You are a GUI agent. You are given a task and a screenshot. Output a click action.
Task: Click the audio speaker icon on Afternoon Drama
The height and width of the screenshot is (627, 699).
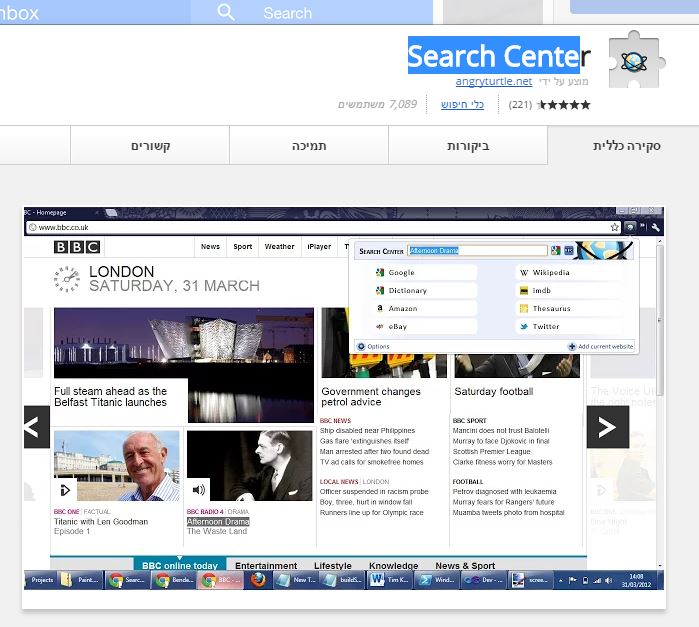[198, 490]
